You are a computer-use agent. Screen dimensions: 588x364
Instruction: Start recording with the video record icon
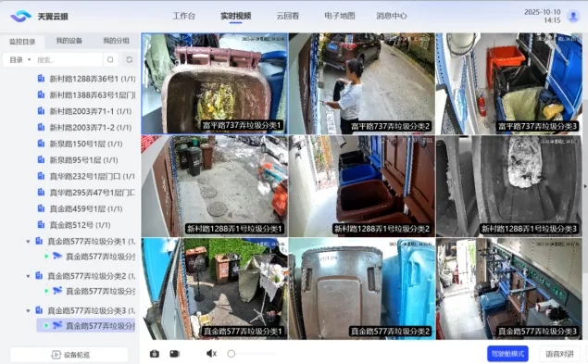coord(175,354)
